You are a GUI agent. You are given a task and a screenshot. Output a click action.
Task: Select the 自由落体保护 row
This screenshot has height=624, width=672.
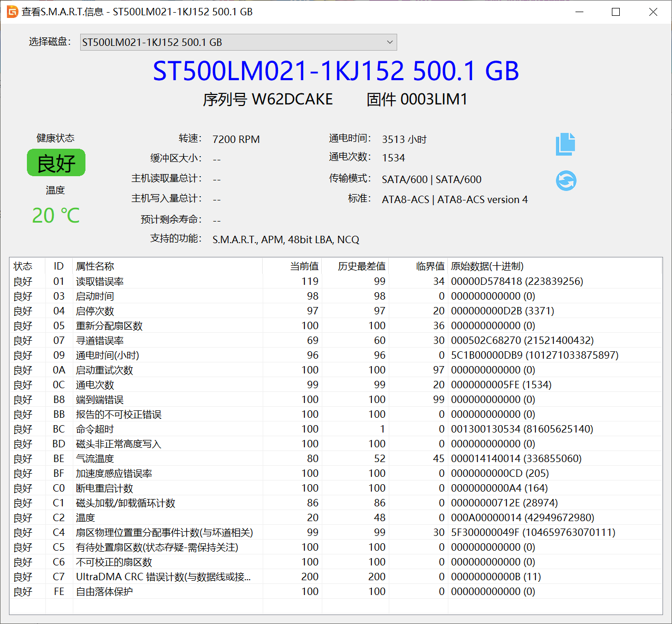click(335, 591)
